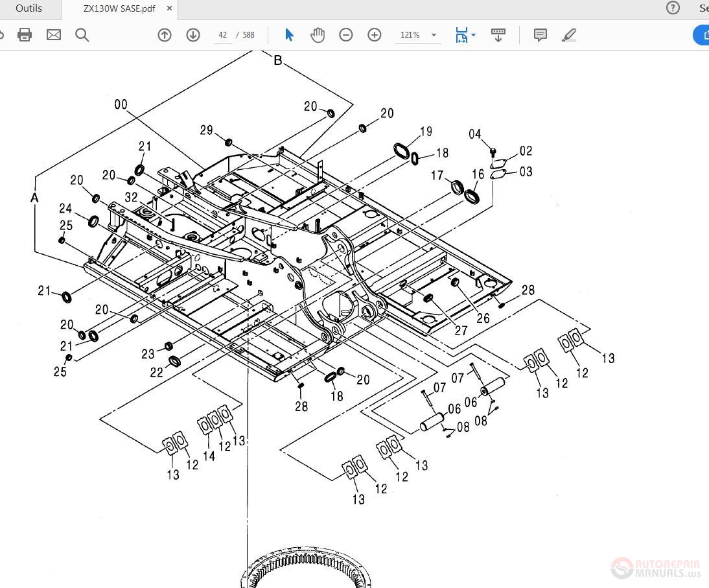Click part label 24 in diagram

(65, 209)
